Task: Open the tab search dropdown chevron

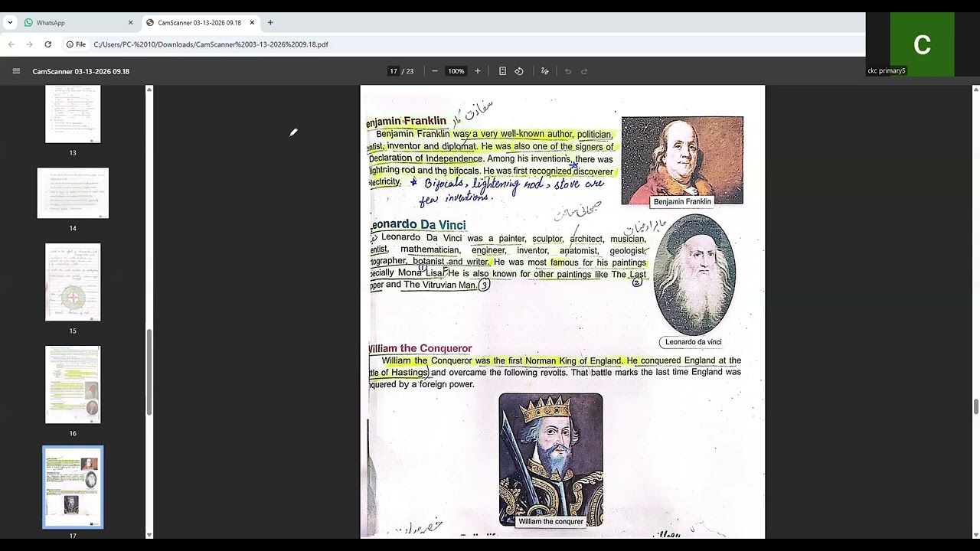Action: pyautogui.click(x=10, y=23)
